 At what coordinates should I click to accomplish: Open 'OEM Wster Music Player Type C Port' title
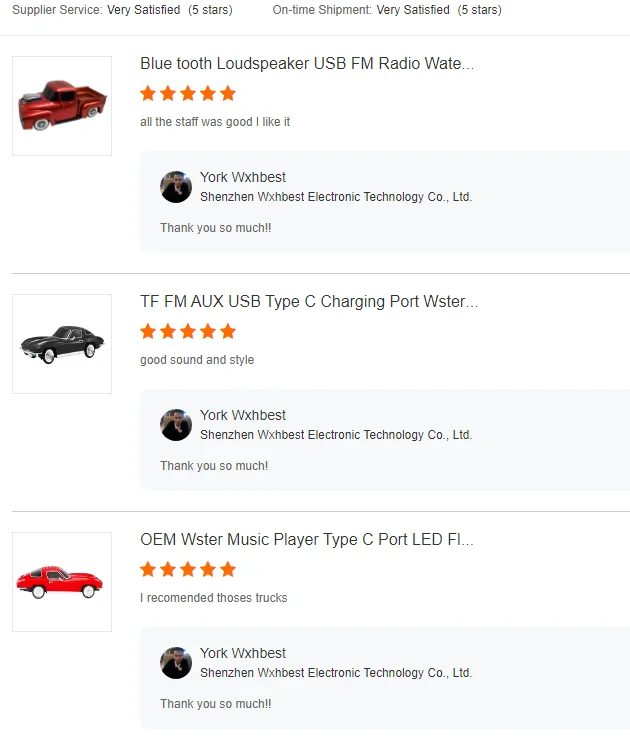[307, 539]
